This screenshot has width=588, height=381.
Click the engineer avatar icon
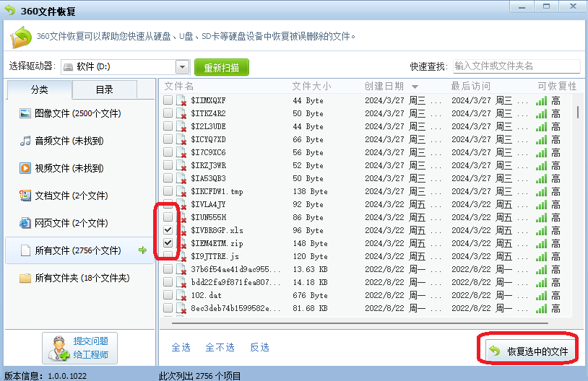(x=59, y=349)
